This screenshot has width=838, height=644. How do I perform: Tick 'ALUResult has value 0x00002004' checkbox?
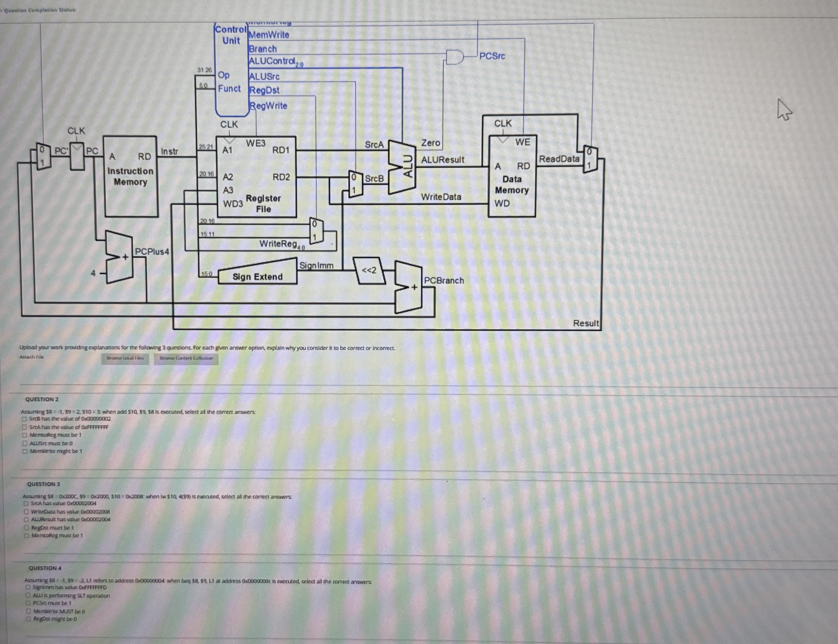tap(26, 520)
